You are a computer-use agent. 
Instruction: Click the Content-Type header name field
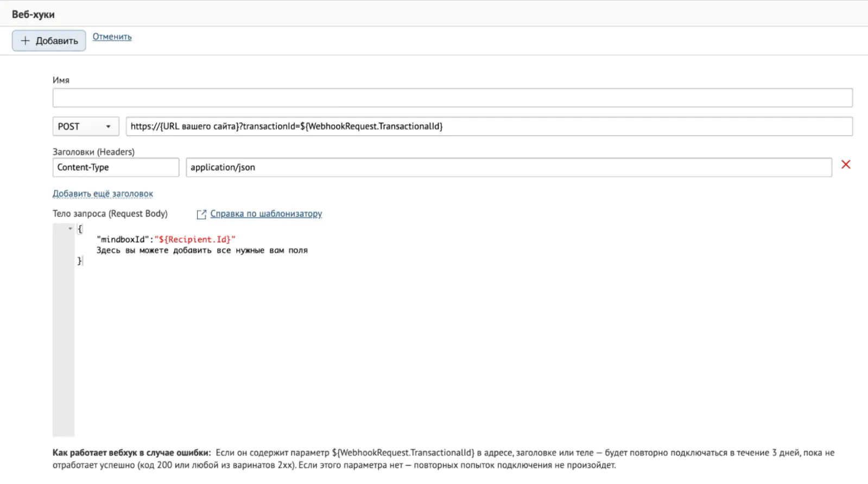click(x=116, y=167)
